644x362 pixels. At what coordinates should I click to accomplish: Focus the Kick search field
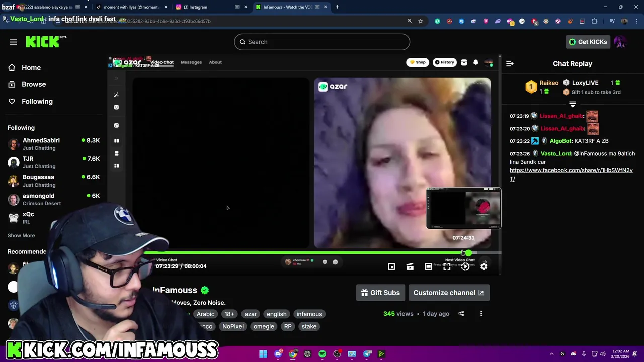(x=322, y=42)
